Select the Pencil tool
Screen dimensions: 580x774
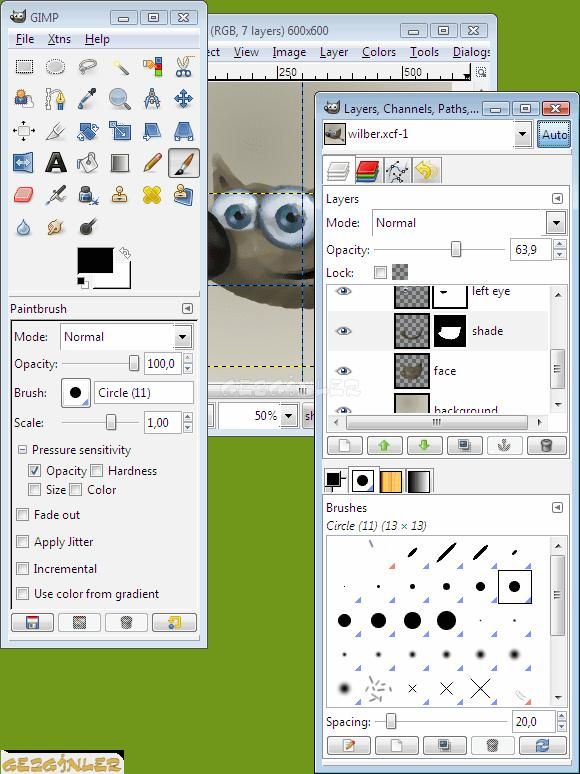click(x=152, y=163)
